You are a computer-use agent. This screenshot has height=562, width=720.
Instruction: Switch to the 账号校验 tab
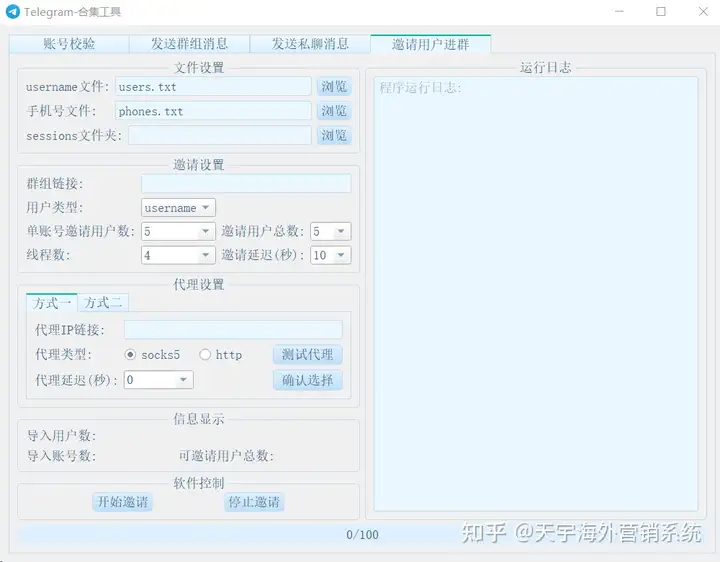coord(69,44)
